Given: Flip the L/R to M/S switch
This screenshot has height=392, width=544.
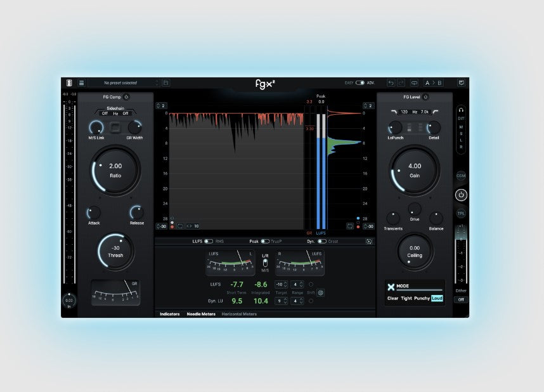Looking at the screenshot, I should tap(265, 263).
